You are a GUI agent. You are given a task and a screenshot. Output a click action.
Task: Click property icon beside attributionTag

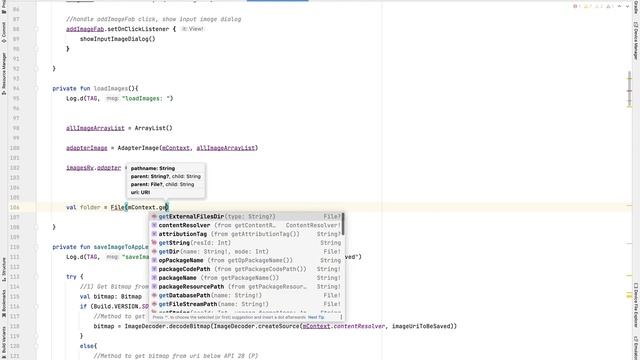[x=154, y=234]
